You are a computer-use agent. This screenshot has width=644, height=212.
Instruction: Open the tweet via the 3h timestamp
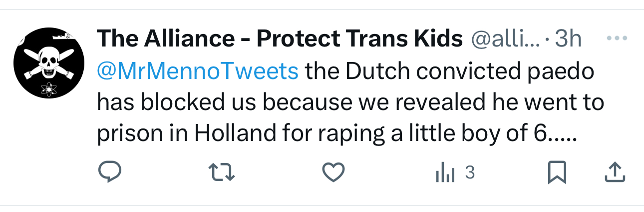coord(568,38)
